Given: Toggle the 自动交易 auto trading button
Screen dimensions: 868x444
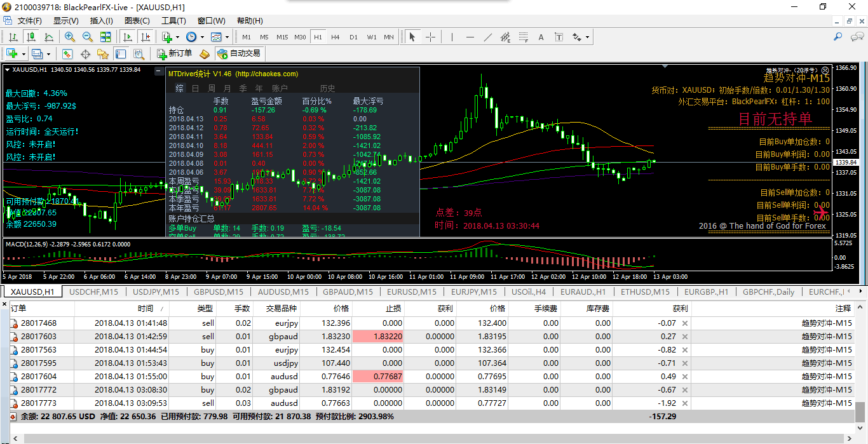Looking at the screenshot, I should tap(239, 53).
